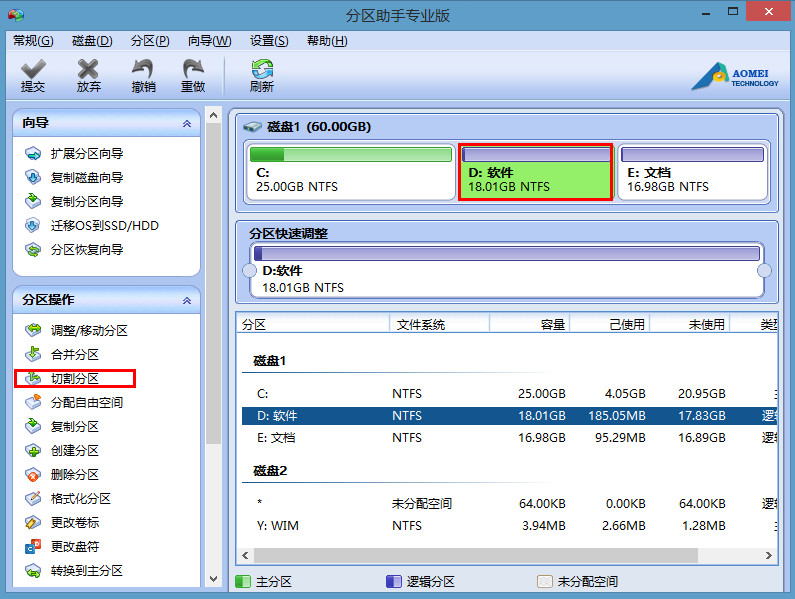Choose 合并分区 merge partitions icon
The image size is (795, 599).
33,354
